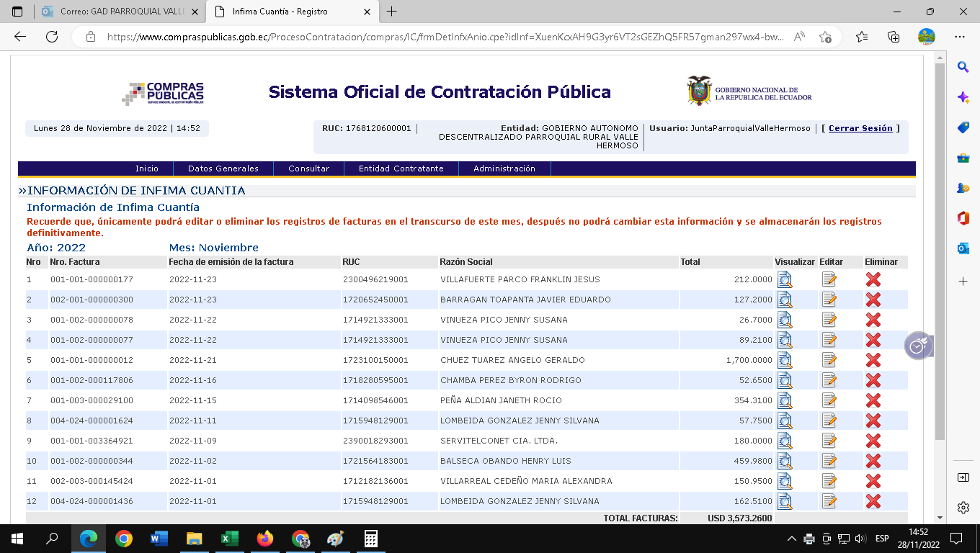View the CHAMBA PEREZ BYRON RODRIGO invoice
The image size is (980, 553).
click(x=784, y=381)
